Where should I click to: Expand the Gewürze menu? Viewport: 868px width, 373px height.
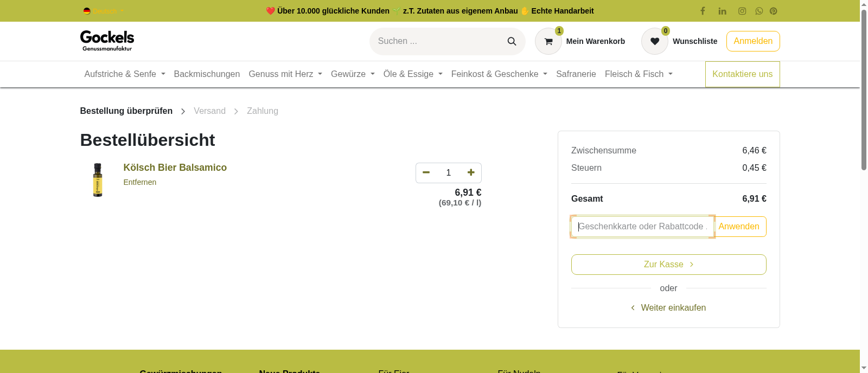click(353, 74)
